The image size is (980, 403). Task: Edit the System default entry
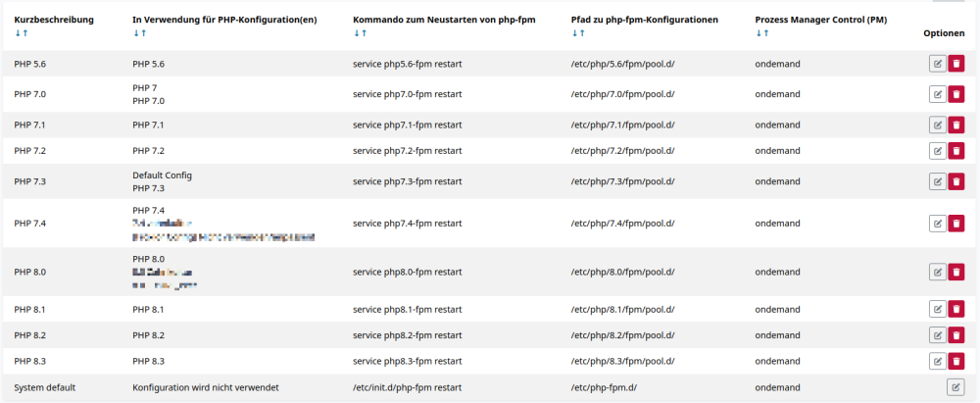coord(955,387)
